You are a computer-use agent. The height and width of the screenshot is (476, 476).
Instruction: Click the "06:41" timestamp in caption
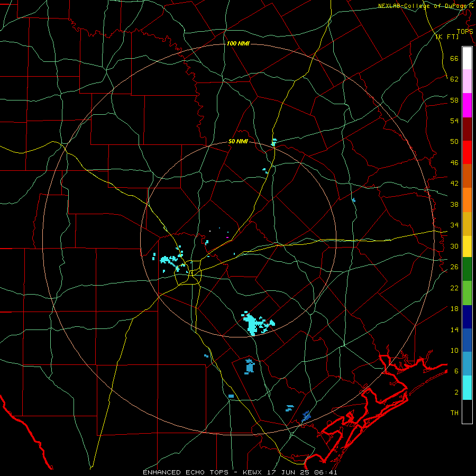[326, 472]
